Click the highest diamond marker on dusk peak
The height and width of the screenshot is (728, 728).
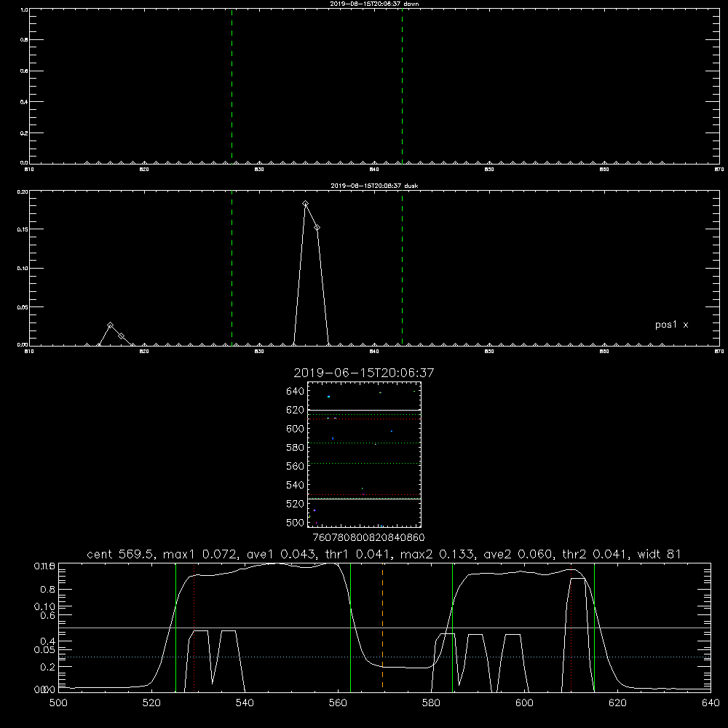[306, 203]
